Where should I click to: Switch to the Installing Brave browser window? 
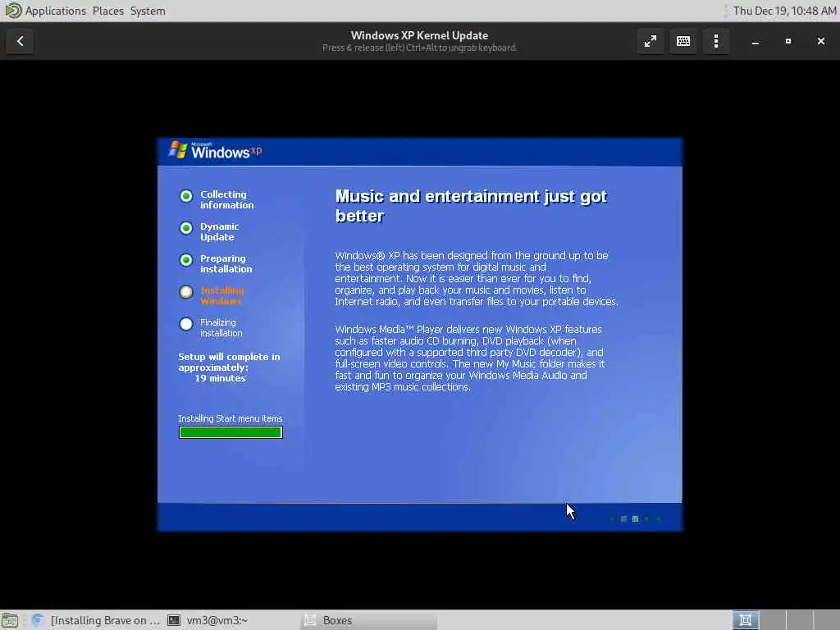95,620
